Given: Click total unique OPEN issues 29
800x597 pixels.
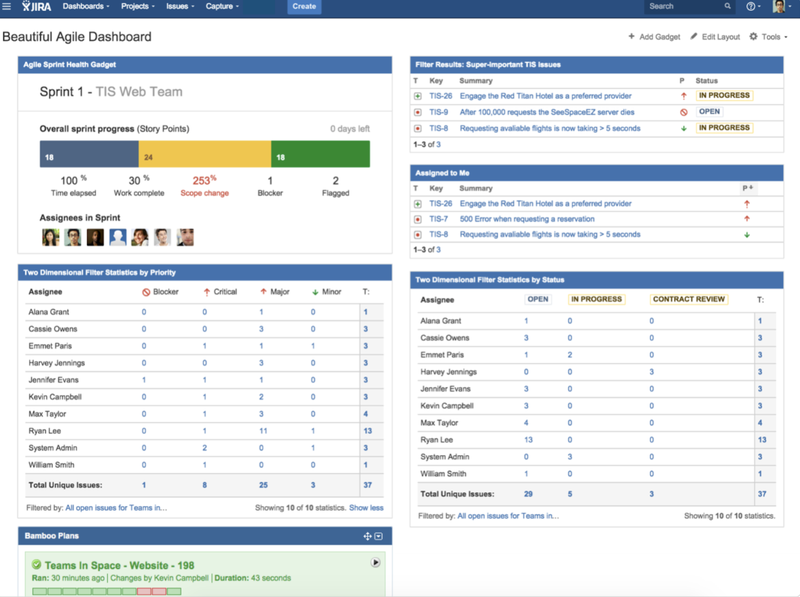Looking at the screenshot, I should (528, 494).
